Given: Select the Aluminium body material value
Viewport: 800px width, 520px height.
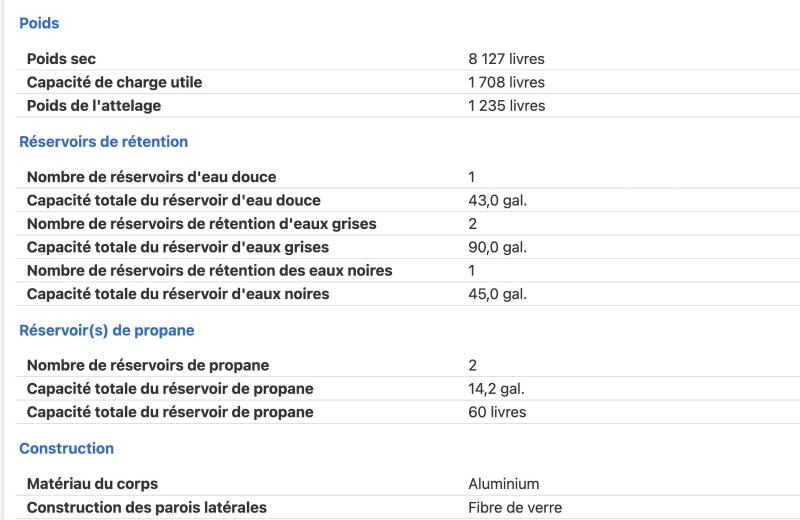Looking at the screenshot, I should (504, 484).
